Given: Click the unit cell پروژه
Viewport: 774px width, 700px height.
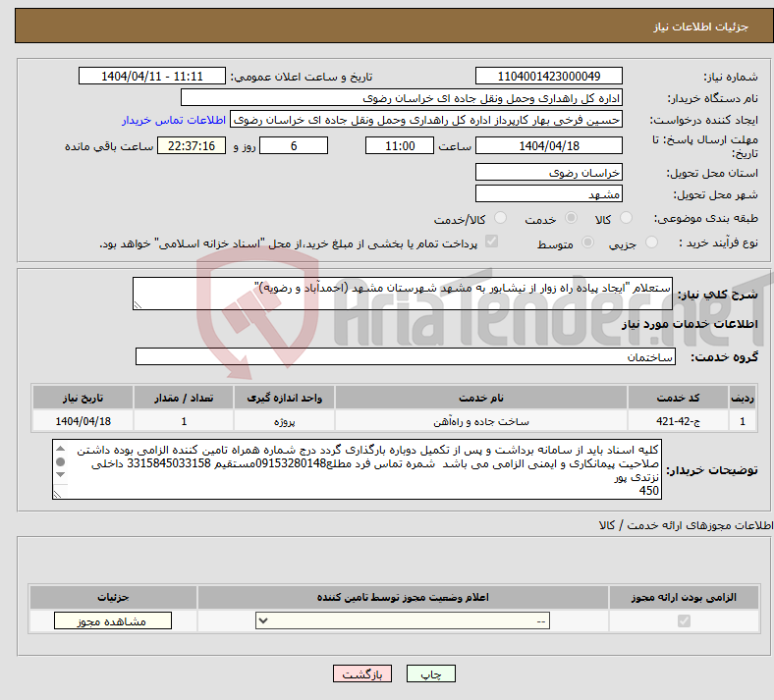Looking at the screenshot, I should 284,421.
